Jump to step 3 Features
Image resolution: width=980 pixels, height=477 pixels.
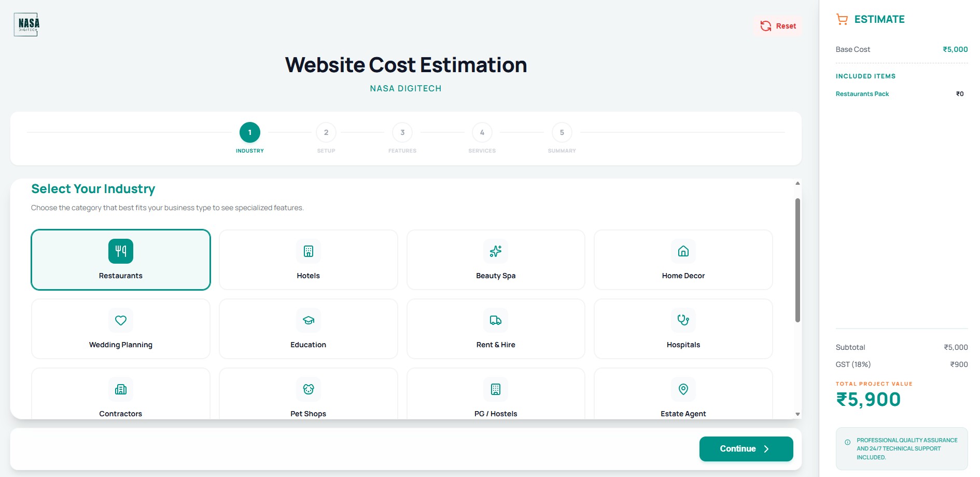pos(402,133)
